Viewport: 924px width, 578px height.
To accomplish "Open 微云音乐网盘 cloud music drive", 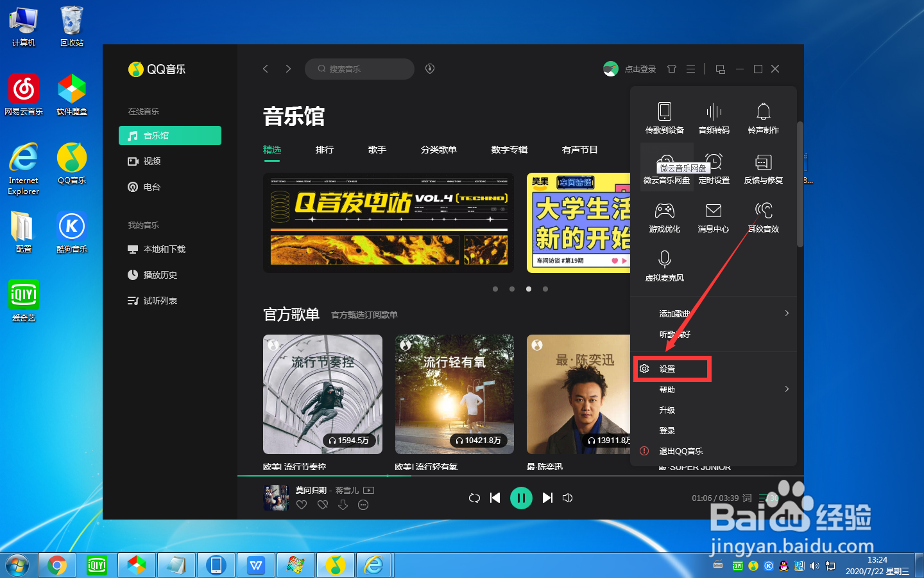I will tap(667, 168).
